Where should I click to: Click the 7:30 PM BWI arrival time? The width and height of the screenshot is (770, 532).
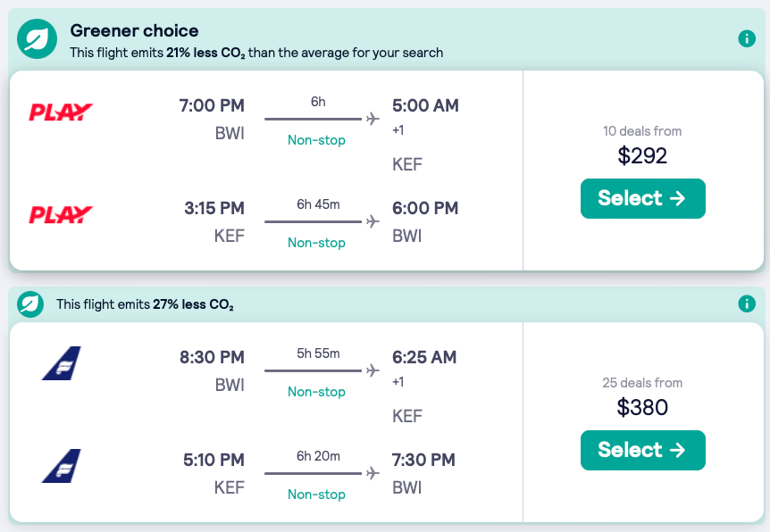[423, 461]
